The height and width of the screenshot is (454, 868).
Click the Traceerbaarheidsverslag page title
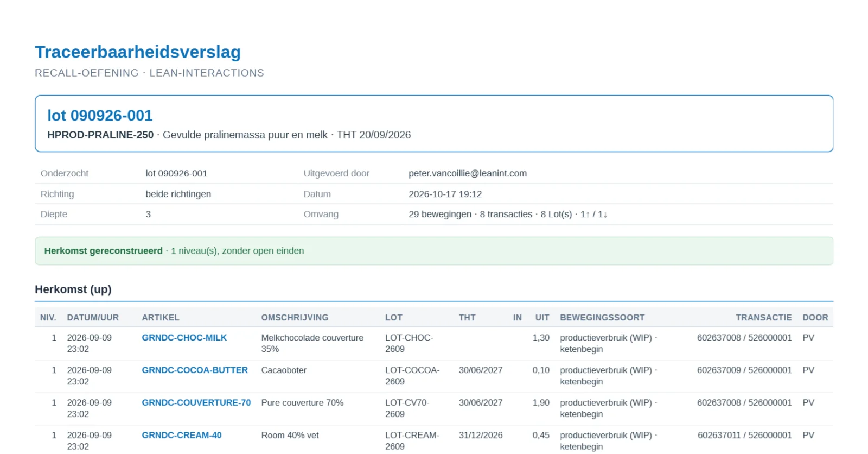pos(138,52)
